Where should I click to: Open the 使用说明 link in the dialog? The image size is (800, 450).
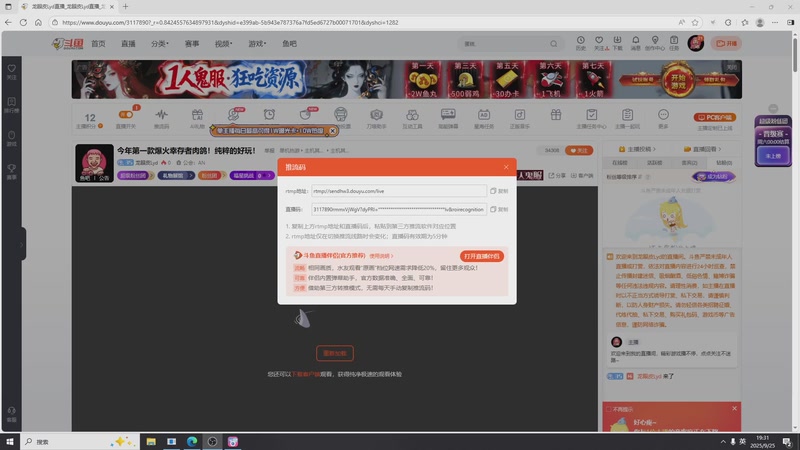[381, 256]
